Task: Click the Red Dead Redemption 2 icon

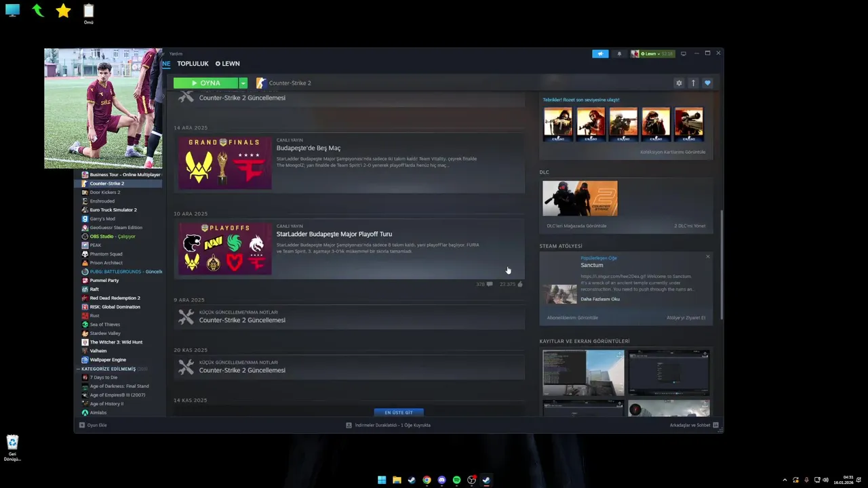Action: (x=85, y=298)
